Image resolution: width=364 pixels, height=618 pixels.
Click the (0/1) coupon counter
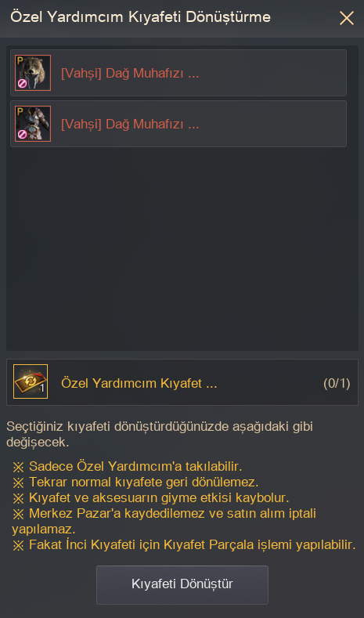pos(337,384)
